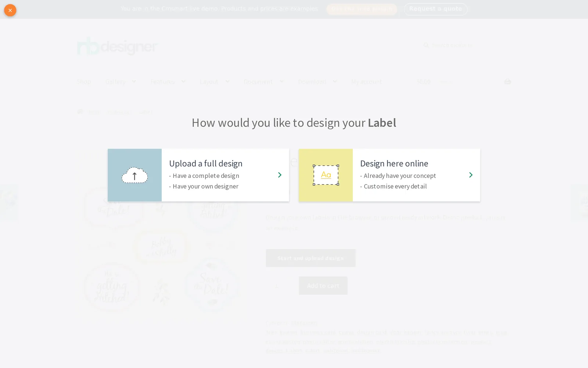Open the Shop menu item
Viewport: 588px width, 368px height.
pos(84,82)
